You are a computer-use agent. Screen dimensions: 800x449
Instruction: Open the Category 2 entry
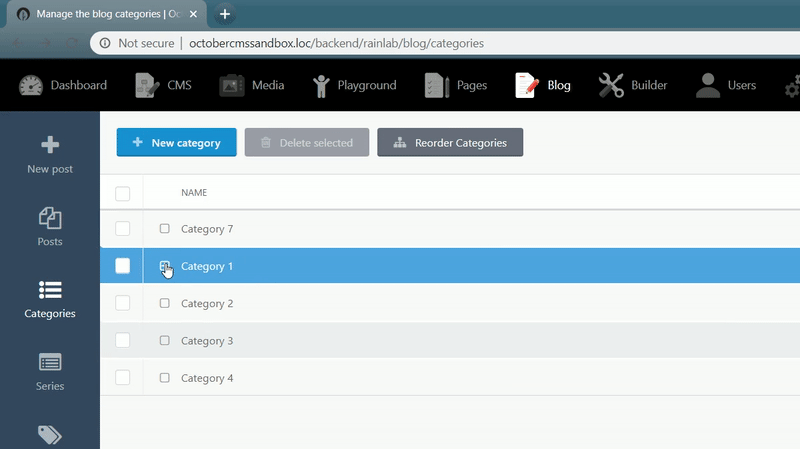tap(207, 304)
